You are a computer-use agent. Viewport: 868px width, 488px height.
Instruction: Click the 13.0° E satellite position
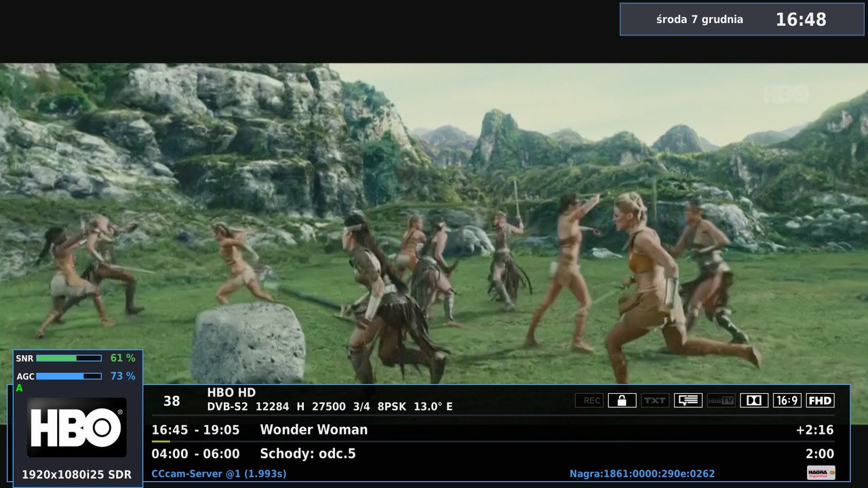click(434, 407)
